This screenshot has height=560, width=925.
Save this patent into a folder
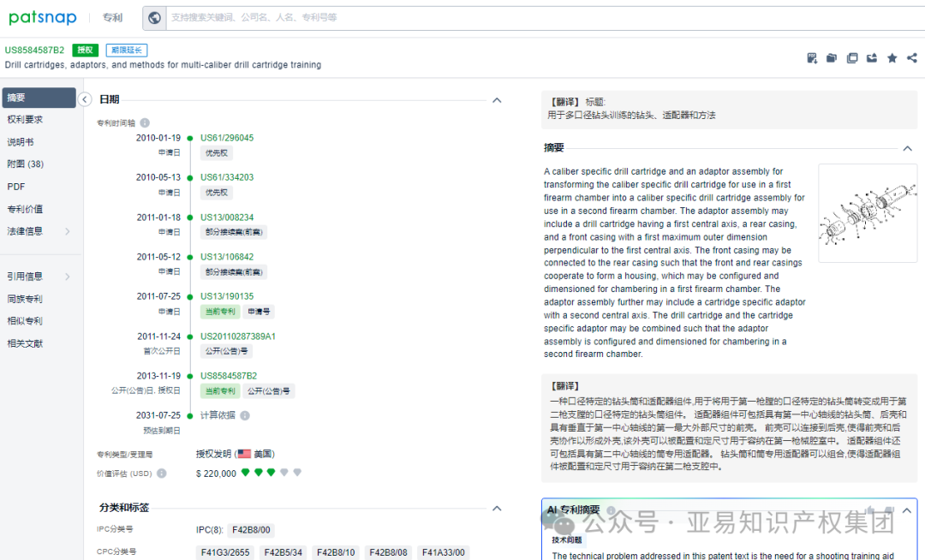[831, 57]
